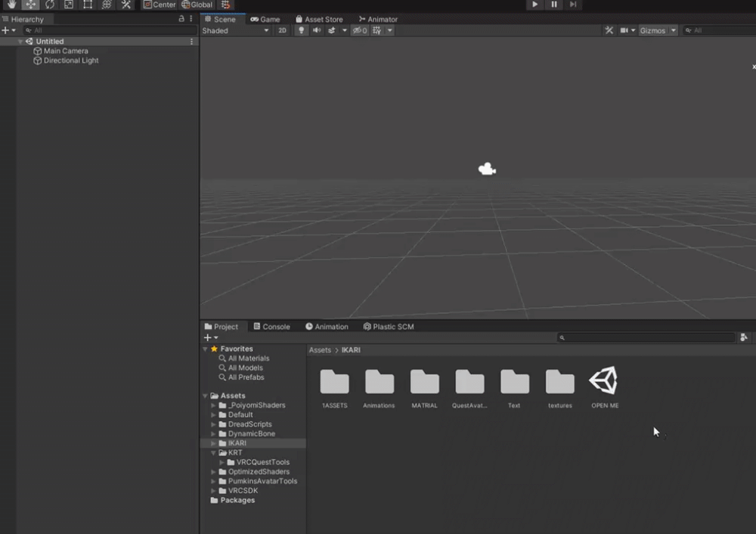
Task: Select the Rect Transform tool
Action: [88, 5]
